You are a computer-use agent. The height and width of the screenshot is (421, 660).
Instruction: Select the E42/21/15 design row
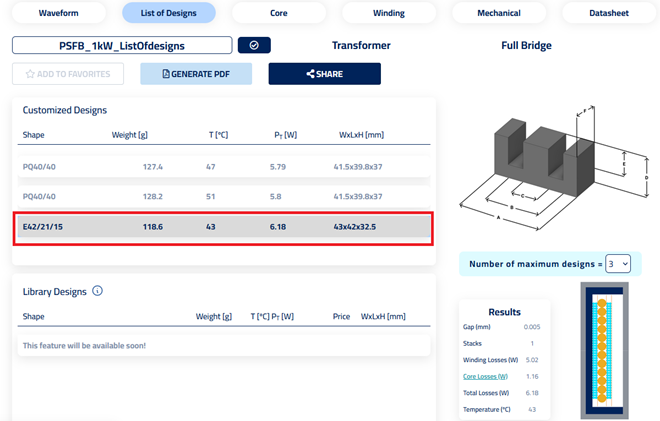coord(224,227)
